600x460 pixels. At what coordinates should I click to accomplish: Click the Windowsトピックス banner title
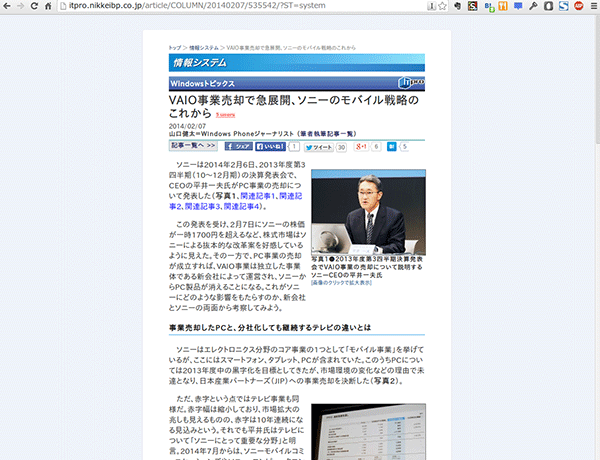click(x=202, y=83)
